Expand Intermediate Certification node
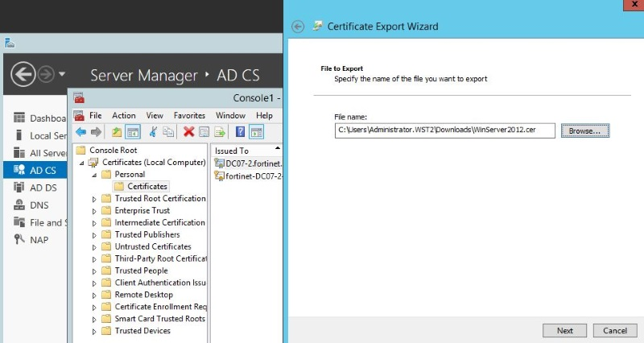The width and height of the screenshot is (644, 343). pos(94,223)
